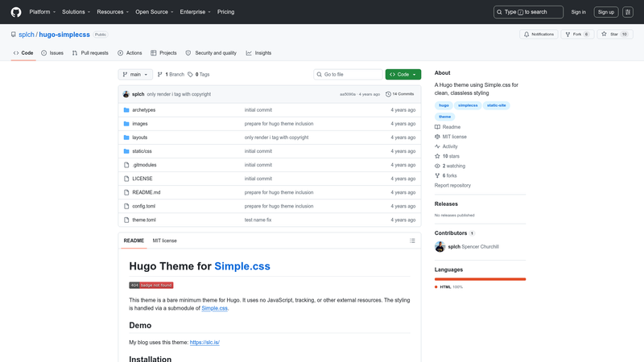Expand the Open Source menu
This screenshot has width=644, height=362.
[155, 12]
